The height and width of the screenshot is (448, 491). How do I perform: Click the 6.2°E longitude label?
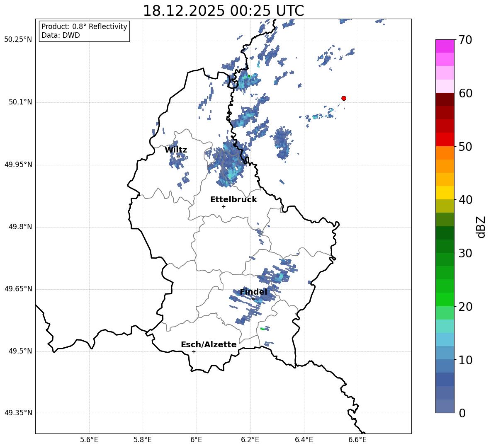tap(250, 440)
